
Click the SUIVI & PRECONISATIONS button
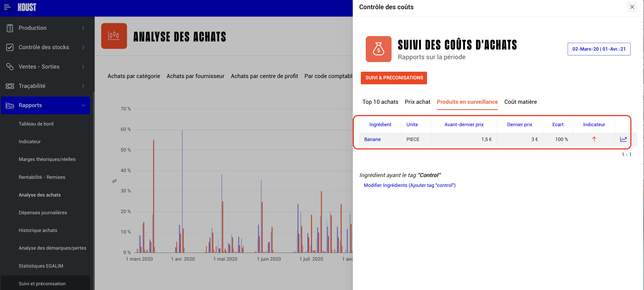pos(394,78)
